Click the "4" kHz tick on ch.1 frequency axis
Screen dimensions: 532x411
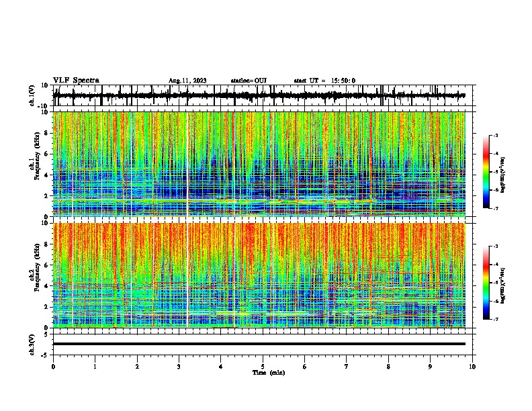[47, 175]
